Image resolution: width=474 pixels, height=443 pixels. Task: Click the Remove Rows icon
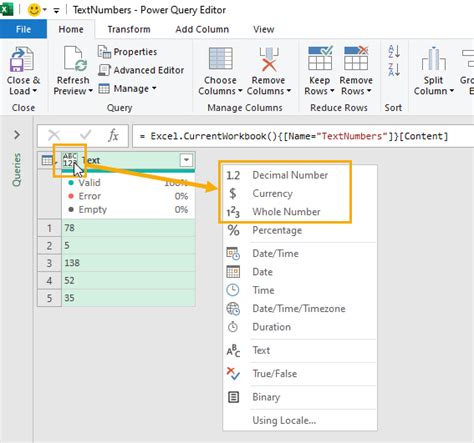point(356,58)
